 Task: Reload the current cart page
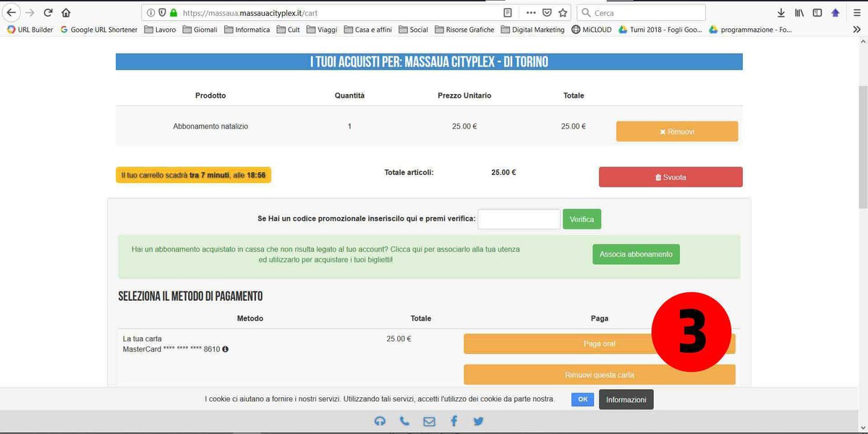[x=48, y=12]
